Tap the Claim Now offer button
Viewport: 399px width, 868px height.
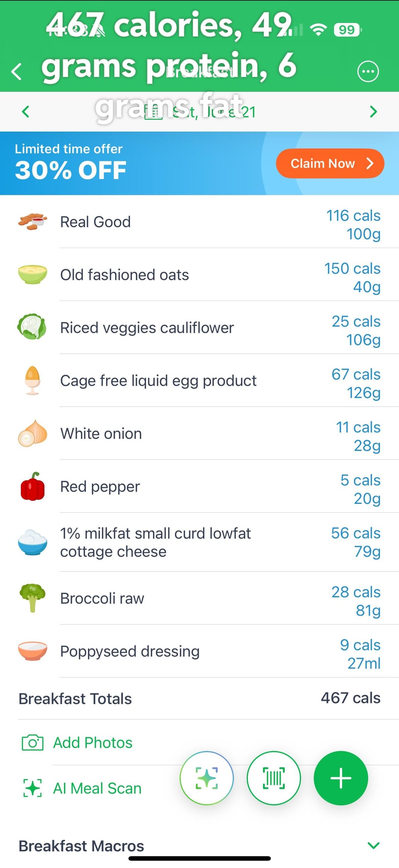(x=330, y=163)
